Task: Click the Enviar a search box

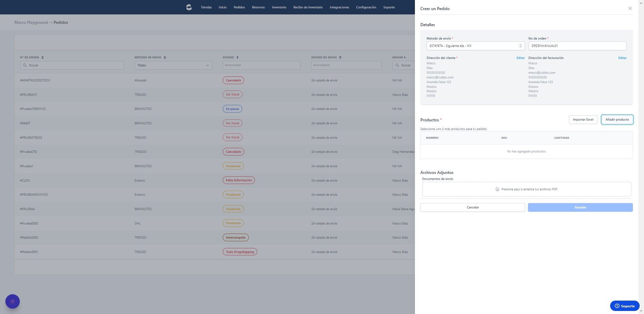Action: [x=404, y=65]
